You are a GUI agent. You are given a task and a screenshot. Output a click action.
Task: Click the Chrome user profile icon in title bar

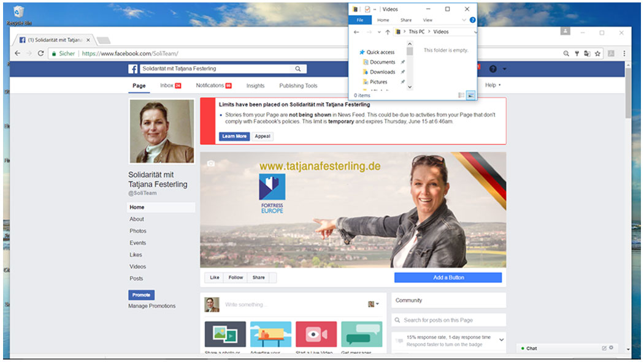[565, 31]
